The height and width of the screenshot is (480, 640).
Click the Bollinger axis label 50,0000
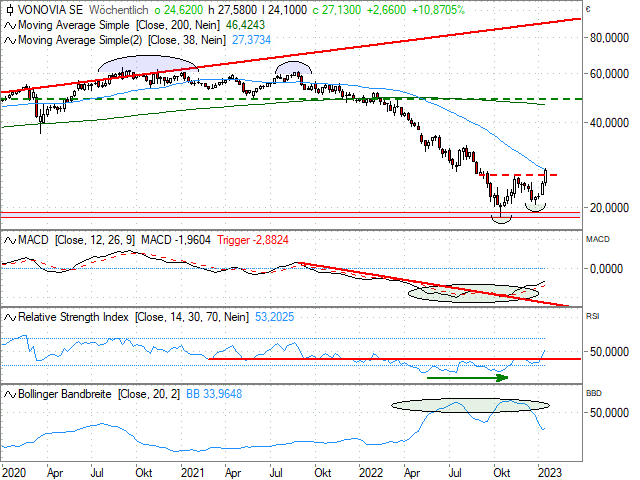[609, 413]
